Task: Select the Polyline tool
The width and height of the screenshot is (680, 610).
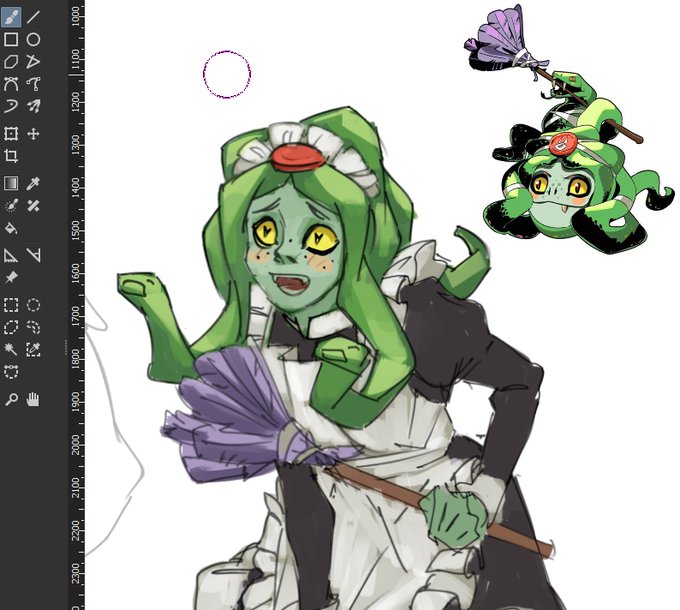Action: pyautogui.click(x=33, y=62)
